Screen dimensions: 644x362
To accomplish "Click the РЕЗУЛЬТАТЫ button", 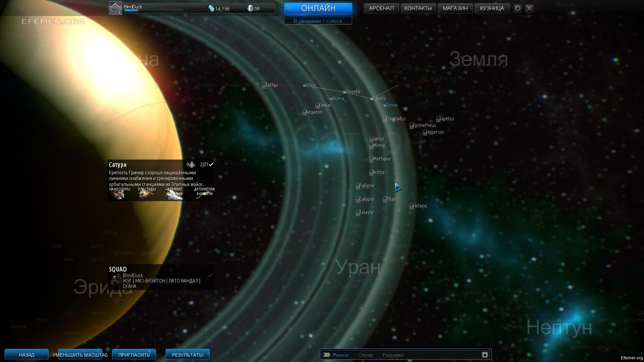I will [x=187, y=355].
